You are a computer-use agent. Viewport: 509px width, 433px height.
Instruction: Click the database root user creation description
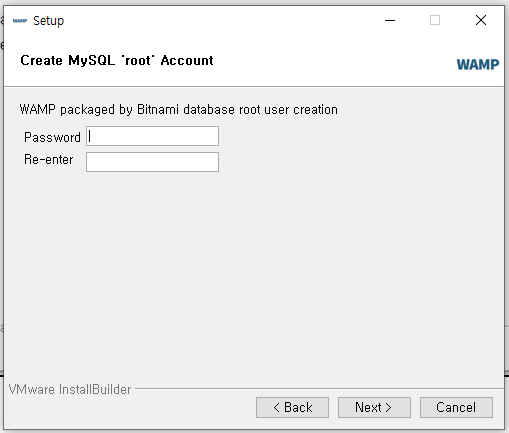pyautogui.click(x=178, y=109)
